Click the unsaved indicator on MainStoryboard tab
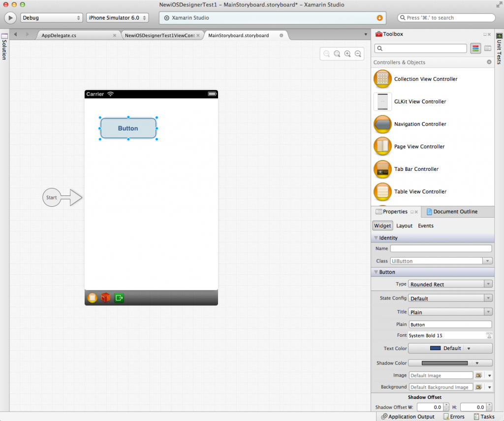This screenshot has width=504, height=421. 281,35
